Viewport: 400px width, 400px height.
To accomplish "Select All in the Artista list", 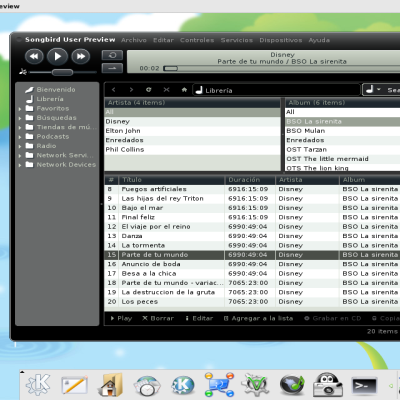I will click(x=193, y=112).
